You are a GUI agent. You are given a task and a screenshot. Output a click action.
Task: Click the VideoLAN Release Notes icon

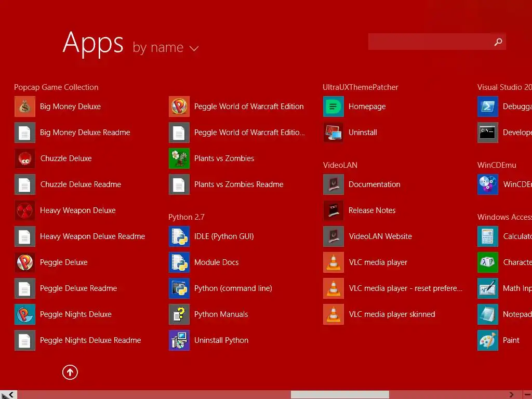pyautogui.click(x=334, y=210)
